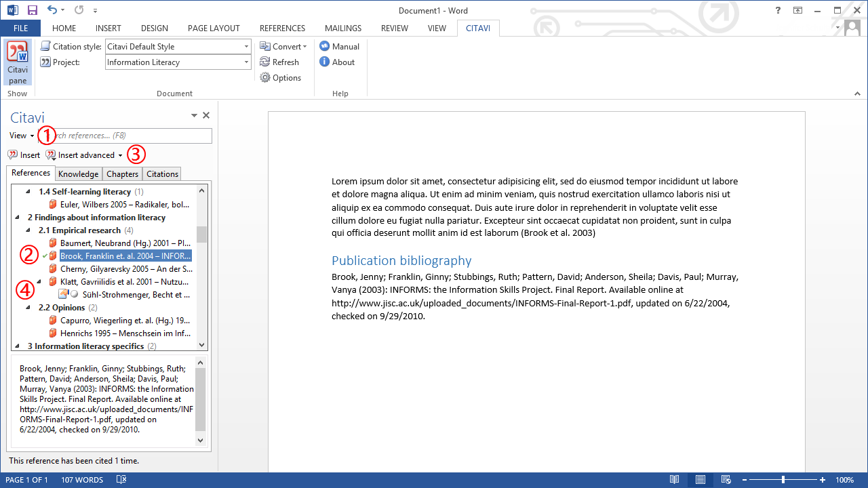Click the Undo arrow icon

tap(52, 10)
